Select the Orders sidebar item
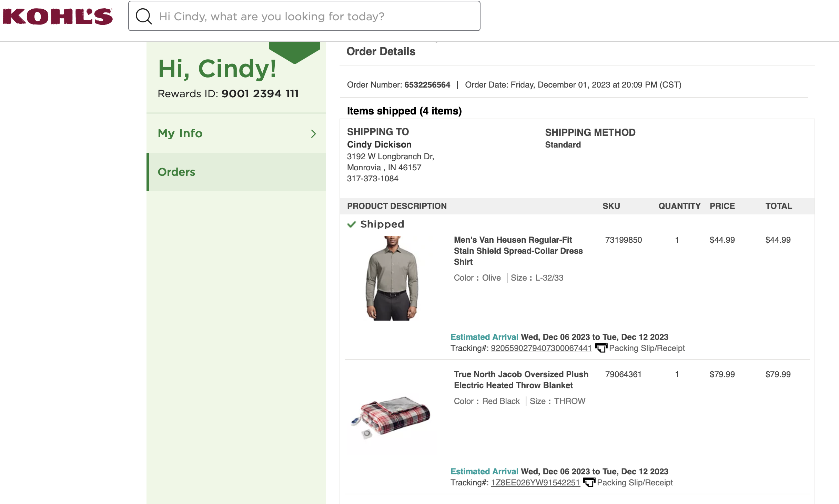Image resolution: width=839 pixels, height=504 pixels. [236, 172]
